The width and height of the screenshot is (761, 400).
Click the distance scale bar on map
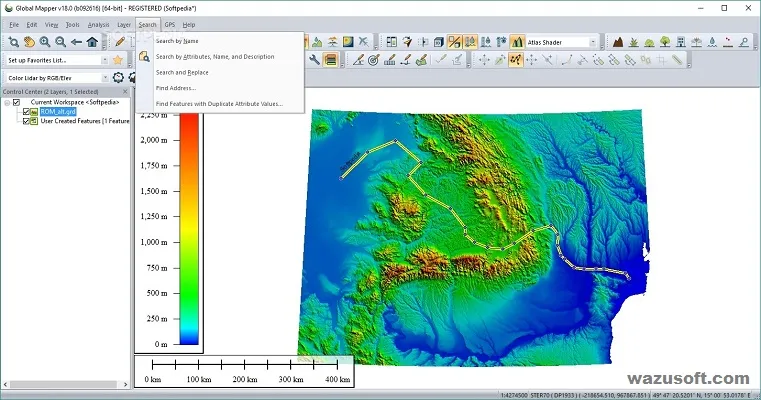(x=244, y=371)
